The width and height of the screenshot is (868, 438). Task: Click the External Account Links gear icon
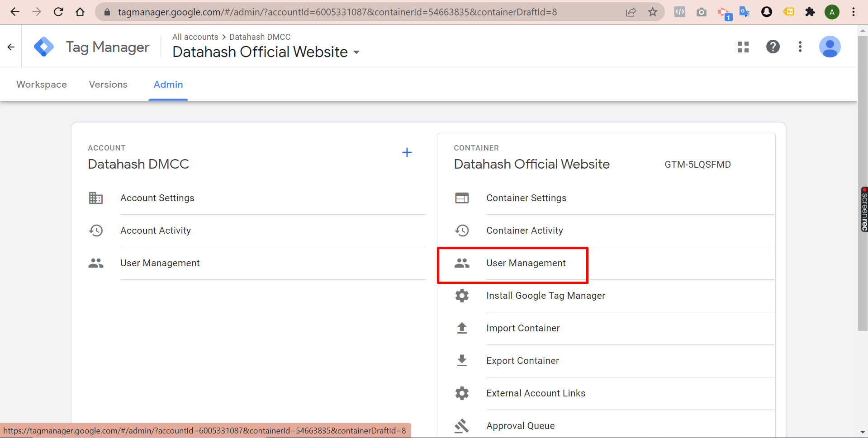click(x=462, y=393)
